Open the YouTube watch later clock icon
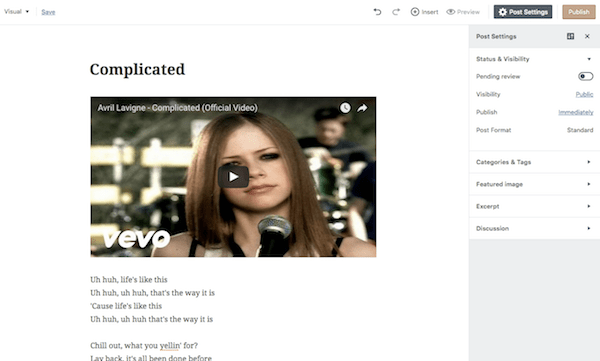The image size is (600, 361). [x=345, y=108]
